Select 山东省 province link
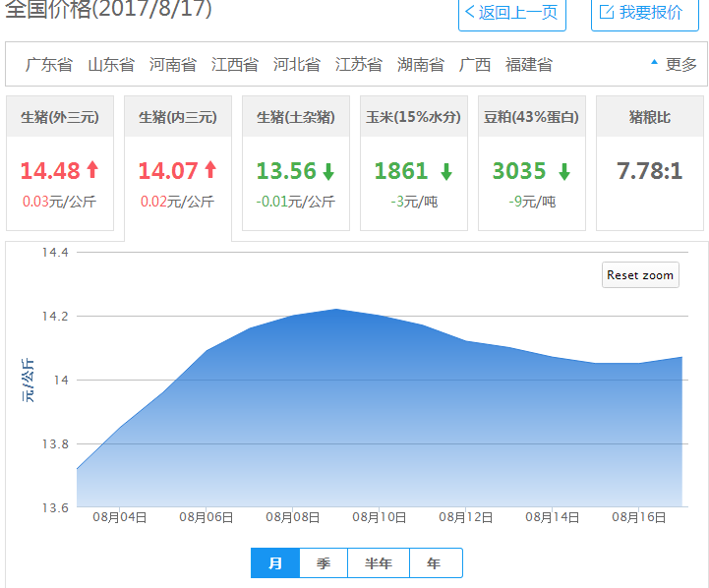 coord(111,65)
